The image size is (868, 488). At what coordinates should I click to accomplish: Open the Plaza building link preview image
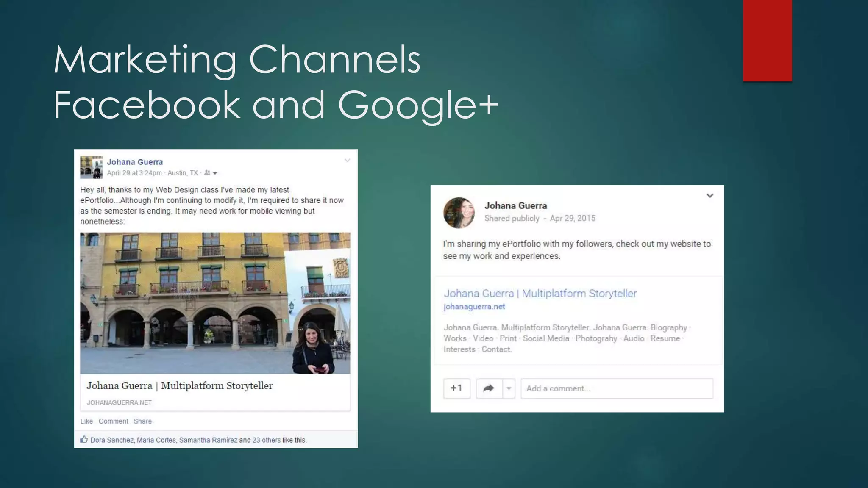point(215,303)
